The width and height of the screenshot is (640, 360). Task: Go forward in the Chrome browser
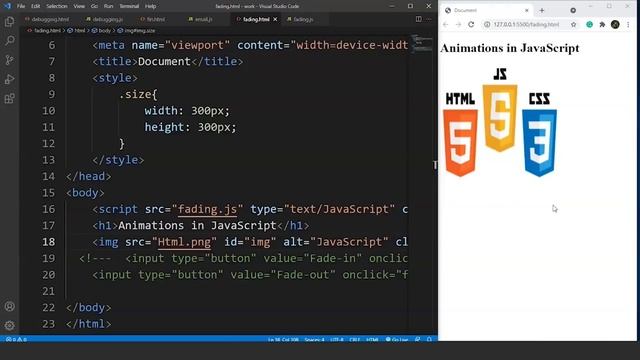pyautogui.click(x=458, y=24)
